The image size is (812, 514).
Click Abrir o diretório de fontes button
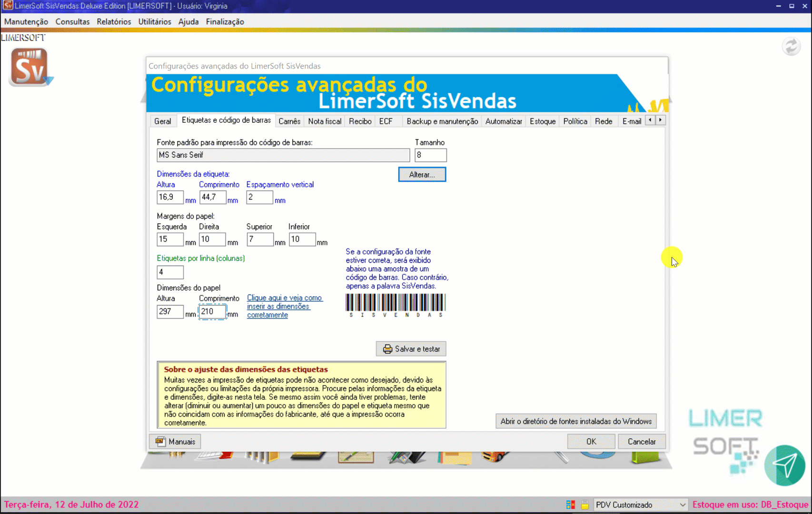point(576,421)
